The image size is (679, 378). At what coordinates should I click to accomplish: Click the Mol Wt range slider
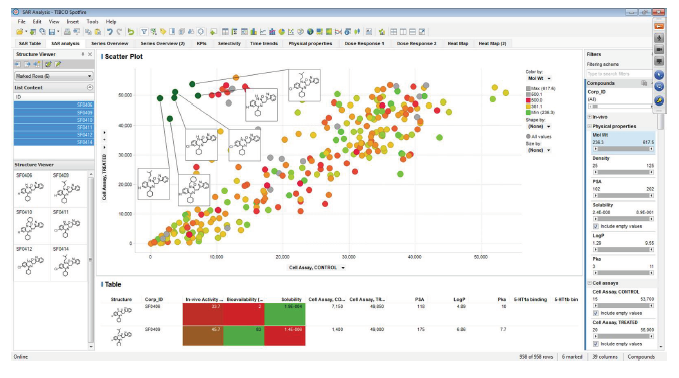(623, 149)
